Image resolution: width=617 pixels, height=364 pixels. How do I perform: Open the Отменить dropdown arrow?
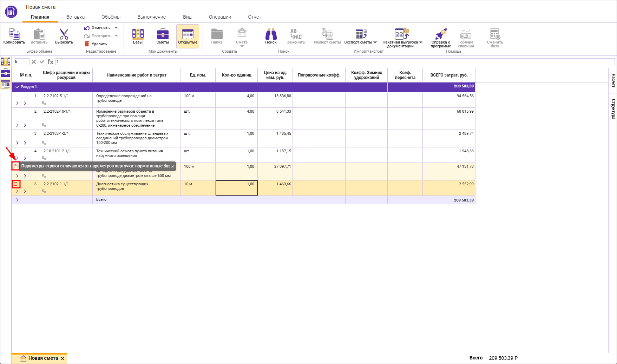(116, 28)
